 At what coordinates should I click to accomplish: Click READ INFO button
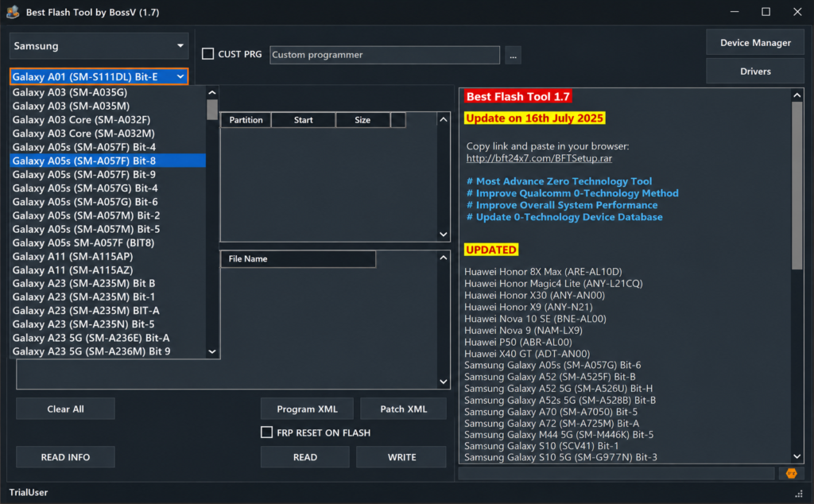pyautogui.click(x=65, y=457)
